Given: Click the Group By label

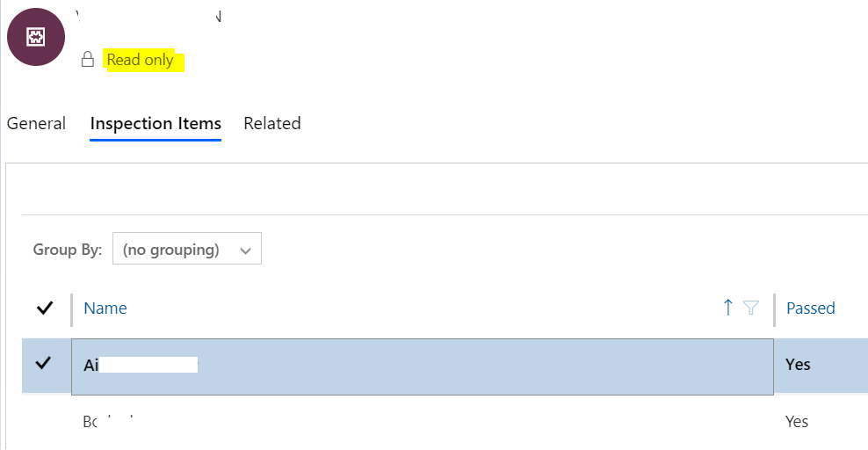Looking at the screenshot, I should [x=68, y=250].
